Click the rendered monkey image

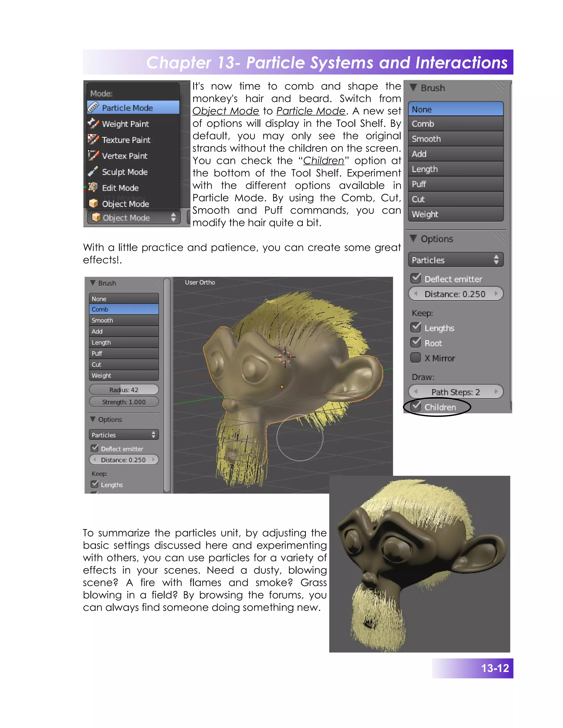click(x=420, y=564)
